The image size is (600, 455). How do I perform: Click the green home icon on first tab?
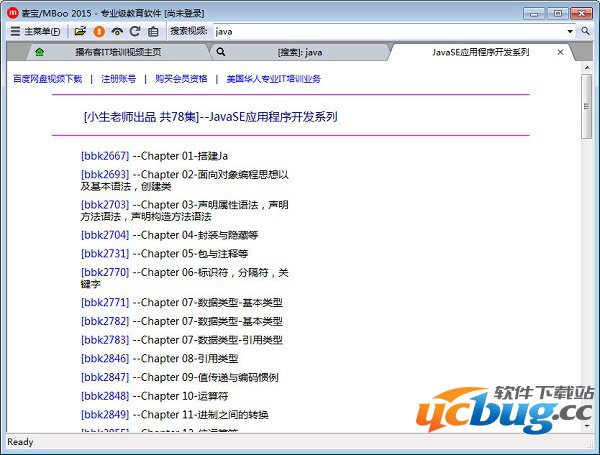[39, 52]
